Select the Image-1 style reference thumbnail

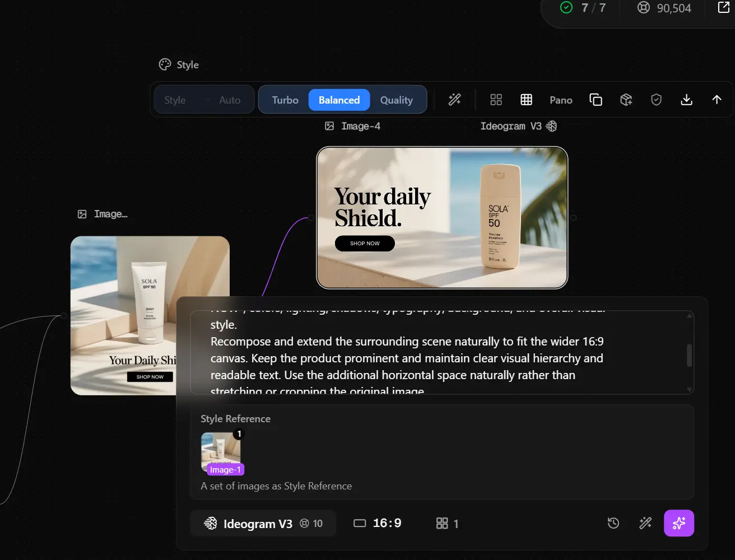221,452
